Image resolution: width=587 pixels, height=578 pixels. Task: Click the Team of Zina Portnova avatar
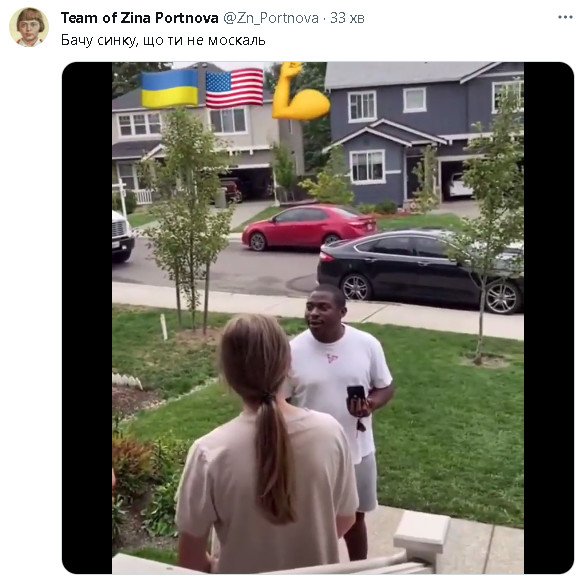click(x=29, y=27)
